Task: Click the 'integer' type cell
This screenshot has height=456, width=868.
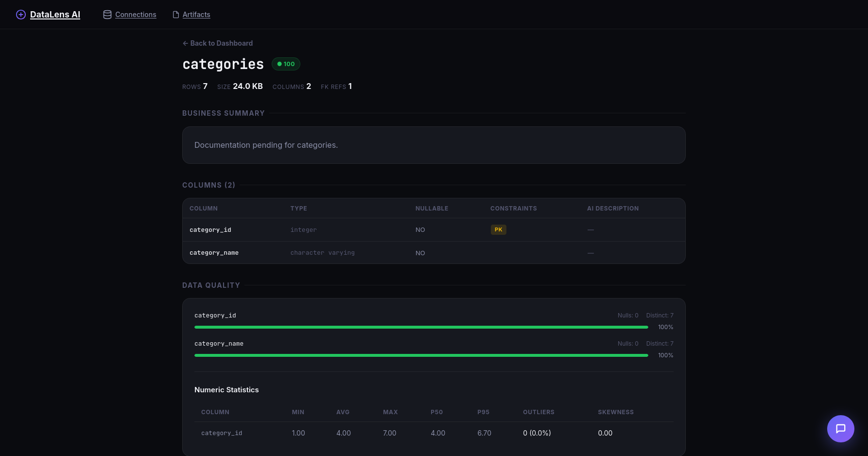Action: pyautogui.click(x=303, y=230)
